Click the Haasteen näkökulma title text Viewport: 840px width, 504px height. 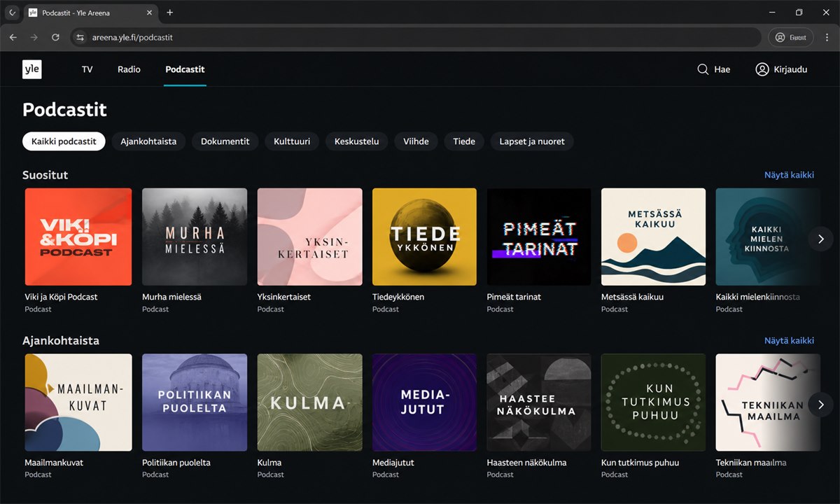point(526,463)
